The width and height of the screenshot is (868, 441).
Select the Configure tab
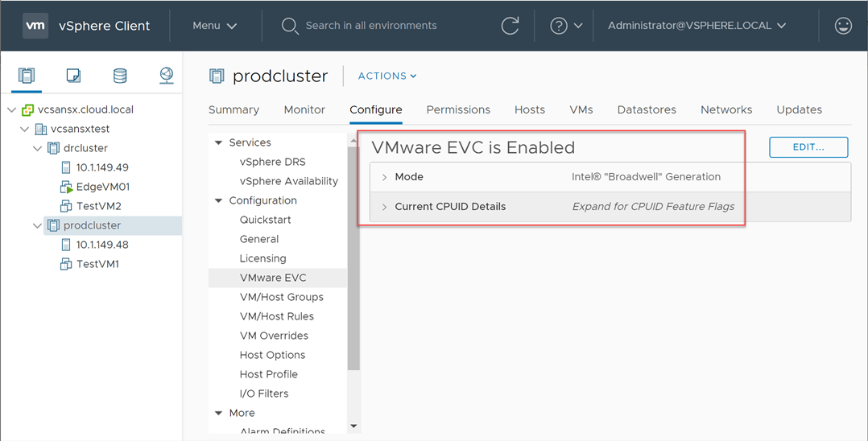click(376, 109)
